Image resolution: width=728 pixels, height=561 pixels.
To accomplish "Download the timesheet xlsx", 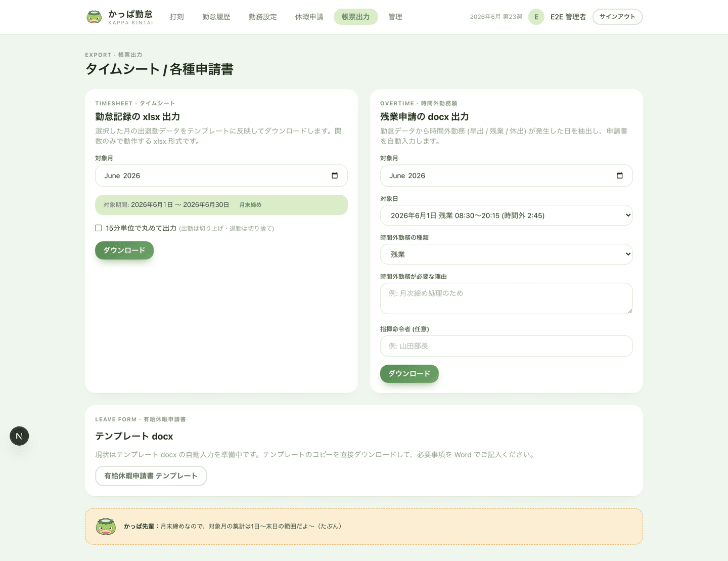I will point(124,250).
